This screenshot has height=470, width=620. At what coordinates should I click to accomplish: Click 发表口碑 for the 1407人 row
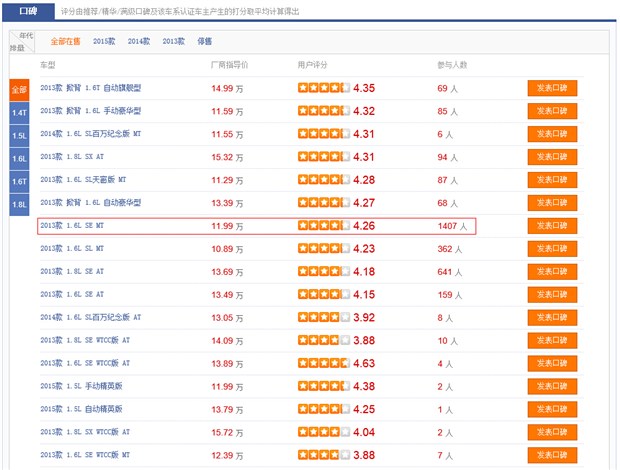pyautogui.click(x=553, y=226)
